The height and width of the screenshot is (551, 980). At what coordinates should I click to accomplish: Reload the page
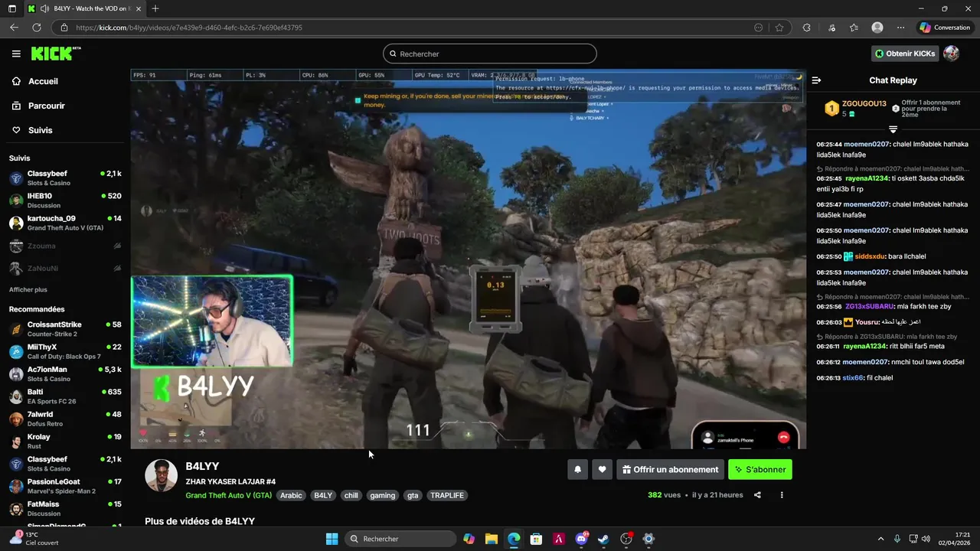(x=37, y=28)
